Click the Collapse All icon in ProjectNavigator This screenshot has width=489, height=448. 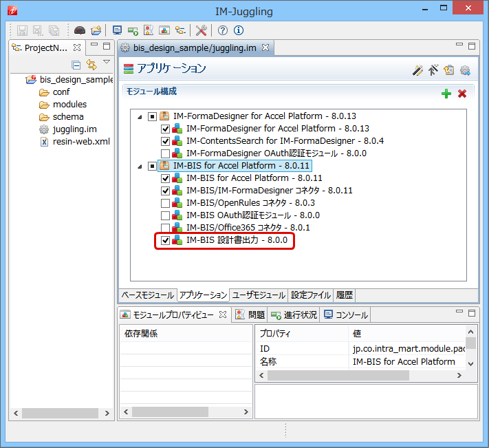click(x=76, y=65)
